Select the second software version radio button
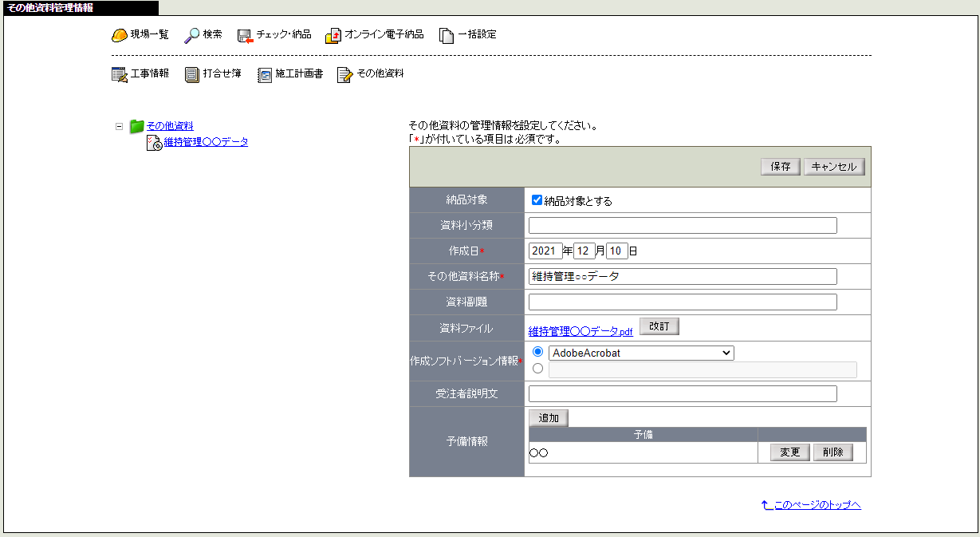The width and height of the screenshot is (980, 537). tap(537, 369)
